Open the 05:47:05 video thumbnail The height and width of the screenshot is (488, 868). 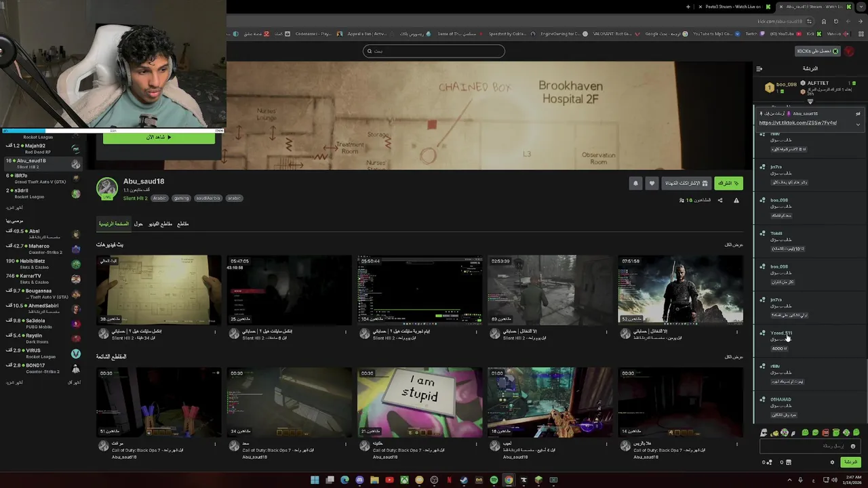click(x=289, y=290)
